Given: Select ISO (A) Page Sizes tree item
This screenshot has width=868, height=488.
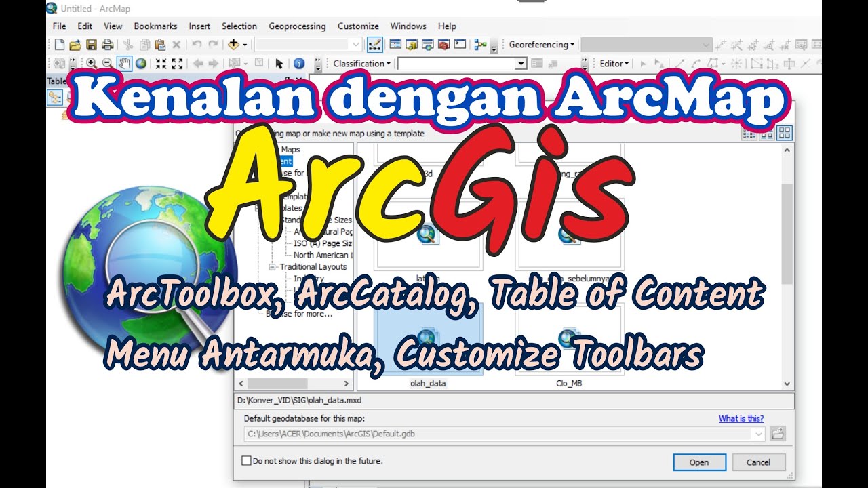Looking at the screenshot, I should (323, 243).
